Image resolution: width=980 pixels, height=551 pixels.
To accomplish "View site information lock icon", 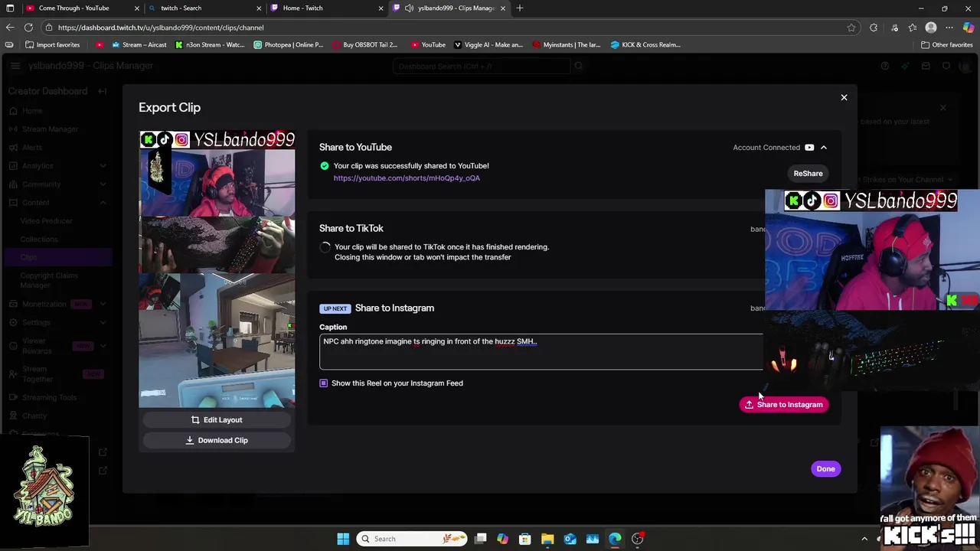I will point(49,28).
